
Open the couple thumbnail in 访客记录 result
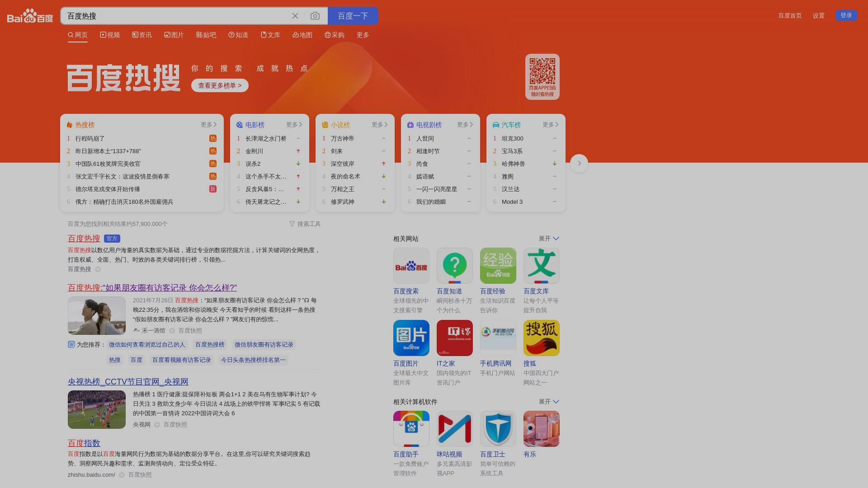point(97,315)
